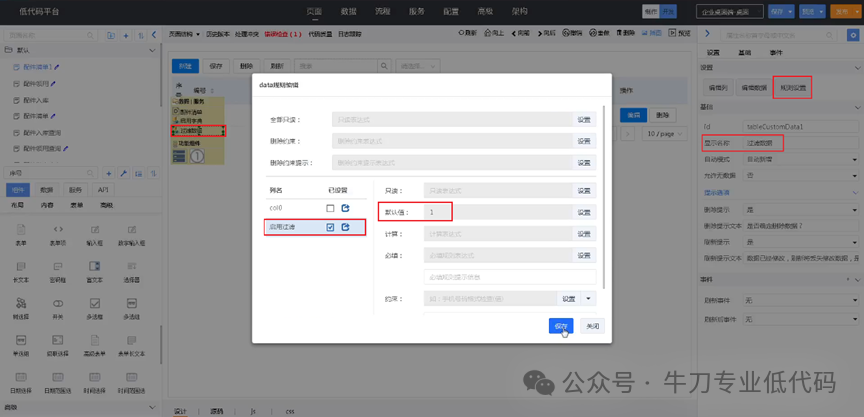This screenshot has width=864, height=417.
Task: Switch to the API tab in component panel
Action: (102, 189)
